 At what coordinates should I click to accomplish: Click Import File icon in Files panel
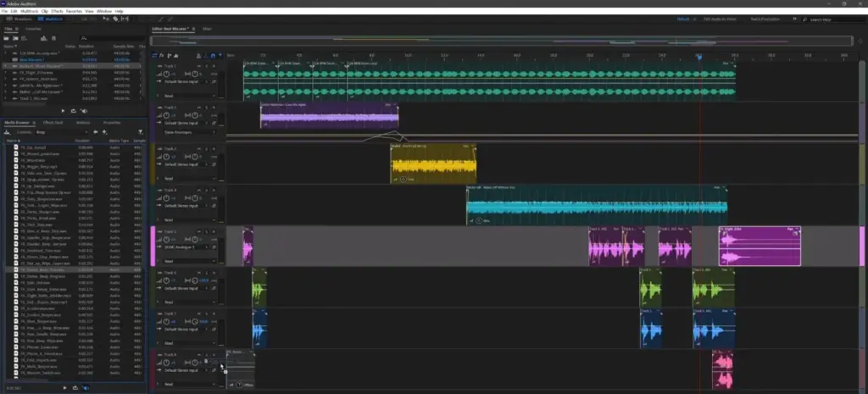(15, 38)
